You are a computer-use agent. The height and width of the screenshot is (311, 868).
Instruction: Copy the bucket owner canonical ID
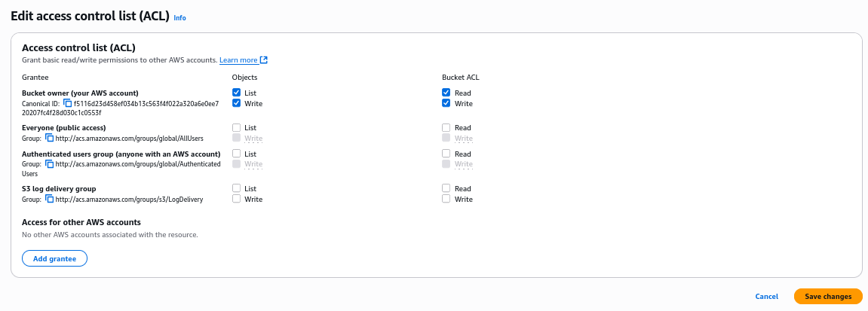[x=68, y=103]
